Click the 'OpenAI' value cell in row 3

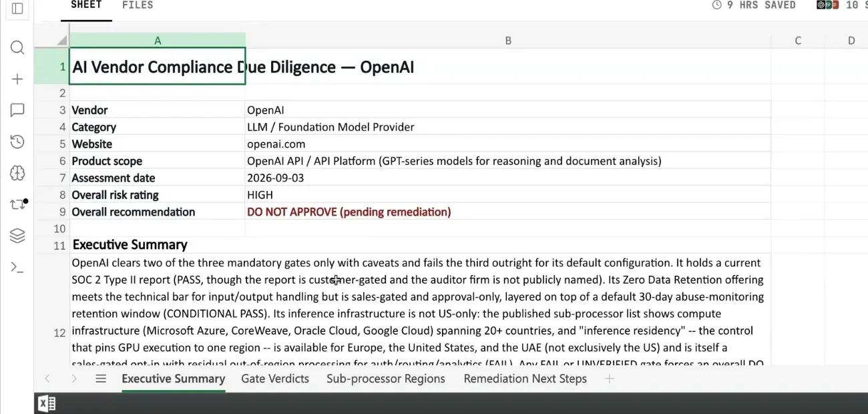click(508, 110)
